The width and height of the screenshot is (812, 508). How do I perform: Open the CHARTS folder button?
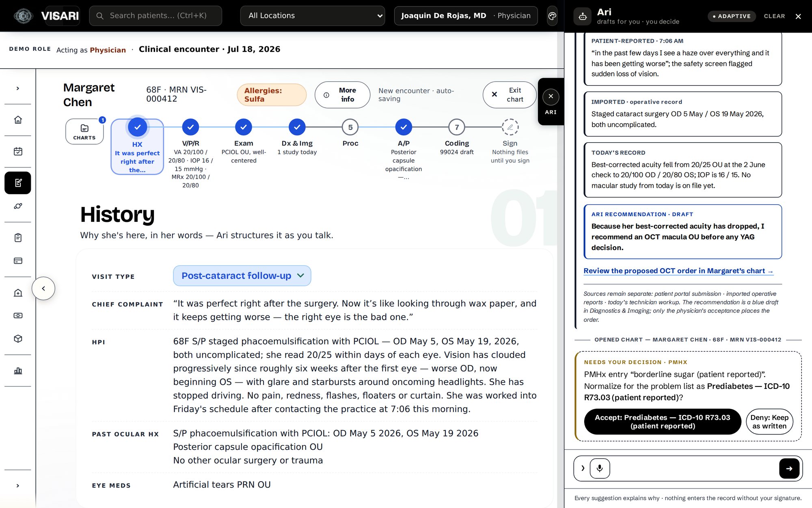pyautogui.click(x=84, y=131)
